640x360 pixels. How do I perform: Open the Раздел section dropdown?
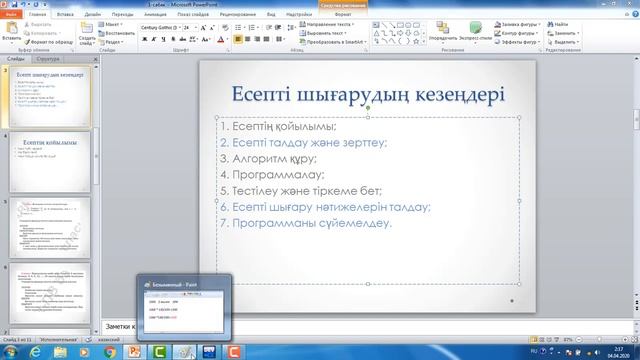tap(111, 42)
